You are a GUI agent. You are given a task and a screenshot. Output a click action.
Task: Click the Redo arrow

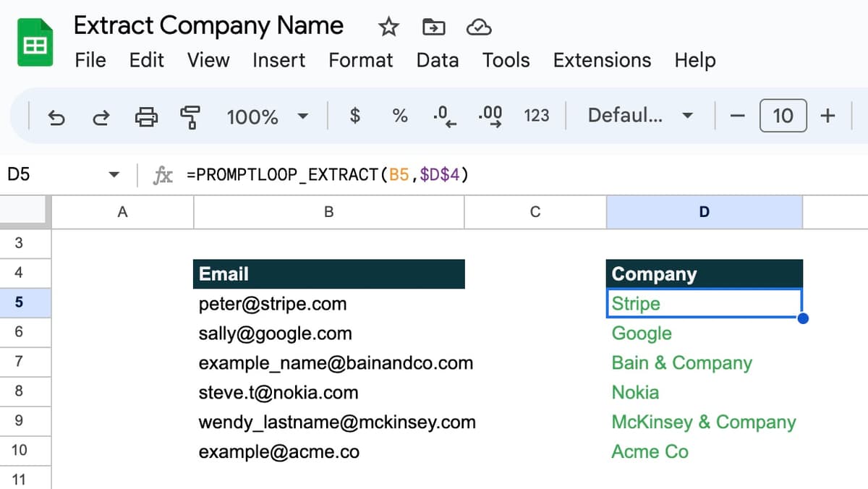[x=101, y=116]
